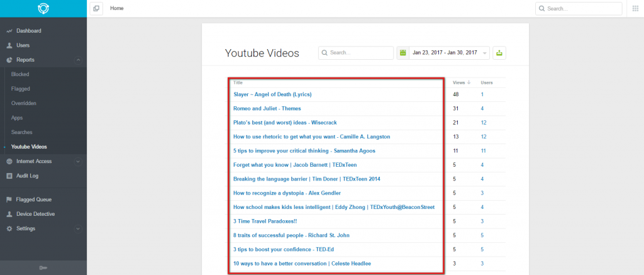Click the magnifier in the top search box
Screen dimensions: 644x275
pos(541,9)
